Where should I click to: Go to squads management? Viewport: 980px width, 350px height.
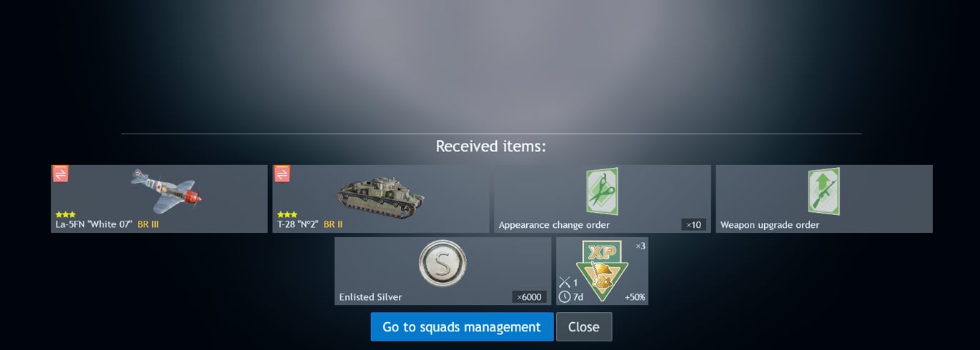462,326
